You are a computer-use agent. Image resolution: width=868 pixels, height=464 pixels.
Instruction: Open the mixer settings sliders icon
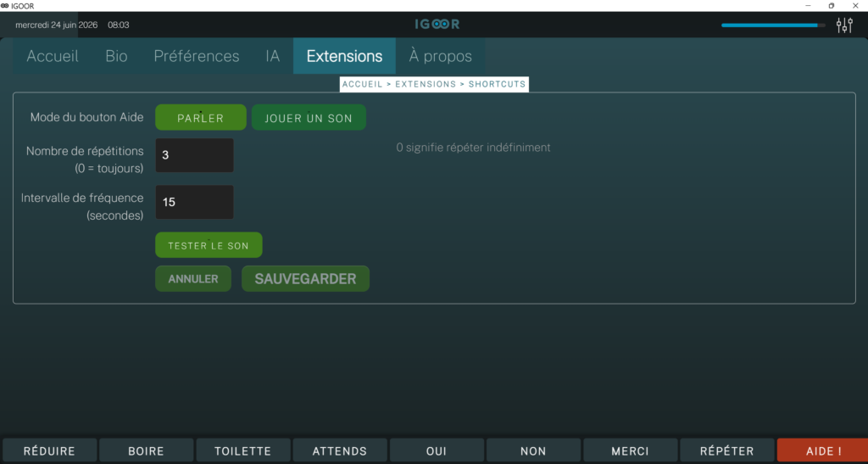(x=844, y=25)
